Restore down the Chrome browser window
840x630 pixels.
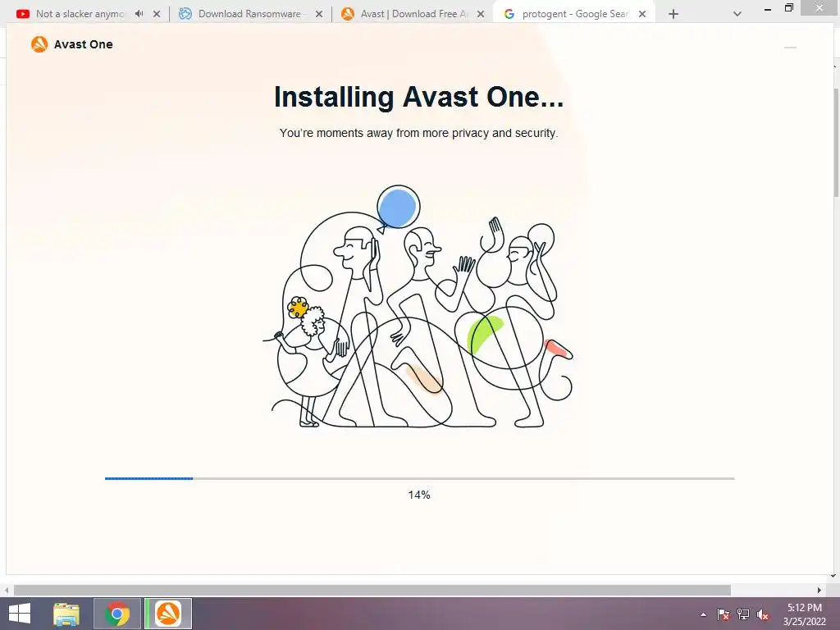789,7
